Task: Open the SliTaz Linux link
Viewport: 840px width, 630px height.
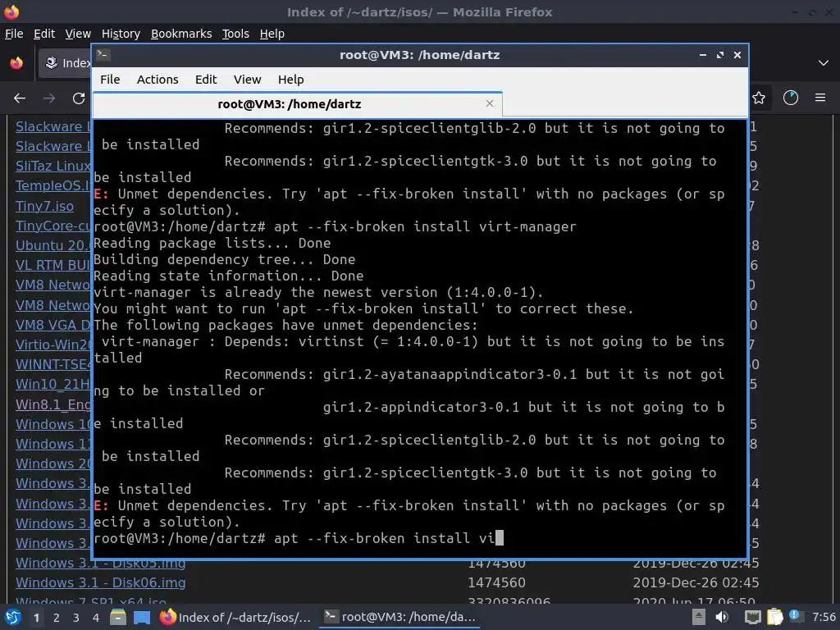Action: coord(53,166)
